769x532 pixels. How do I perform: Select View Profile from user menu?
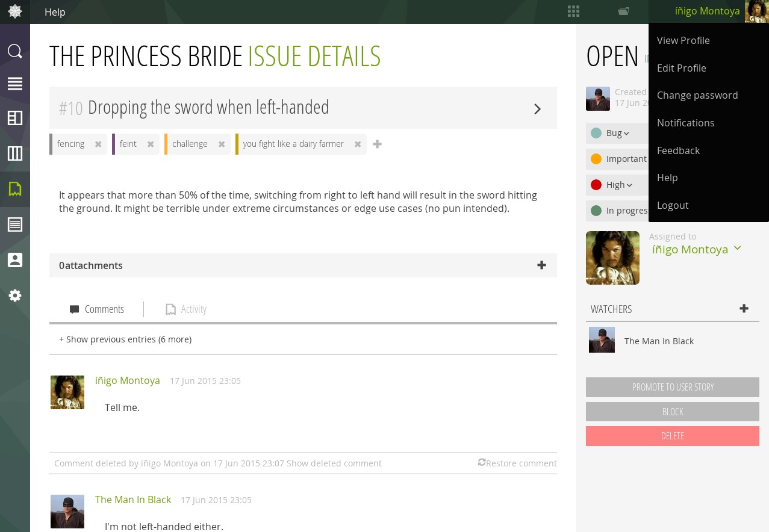click(x=683, y=40)
